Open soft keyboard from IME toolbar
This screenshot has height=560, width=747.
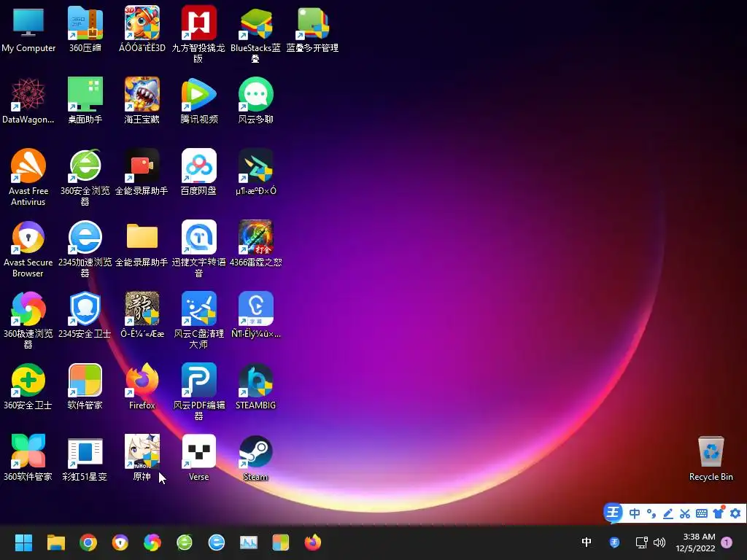[x=702, y=513]
